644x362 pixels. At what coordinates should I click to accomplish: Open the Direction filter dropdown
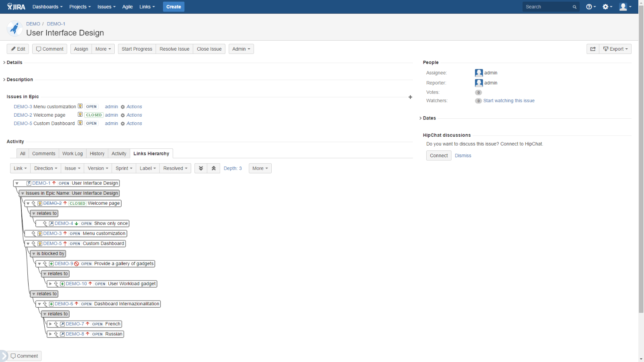[x=45, y=169]
